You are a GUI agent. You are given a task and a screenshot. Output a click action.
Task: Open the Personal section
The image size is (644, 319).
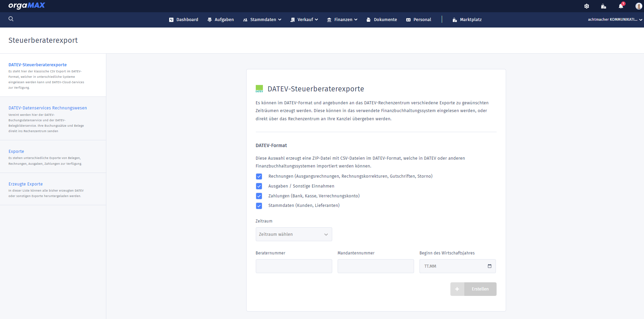coord(419,20)
